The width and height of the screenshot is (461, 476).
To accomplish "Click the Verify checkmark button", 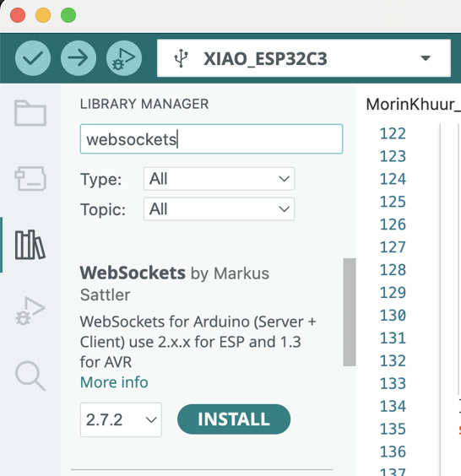I will [33, 58].
